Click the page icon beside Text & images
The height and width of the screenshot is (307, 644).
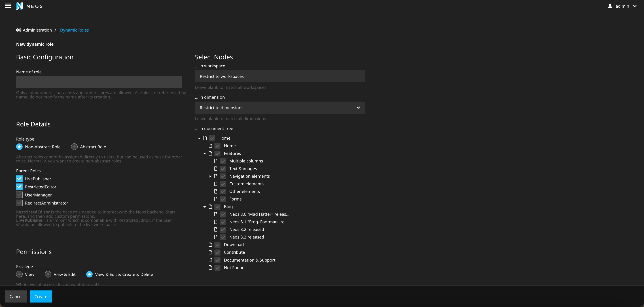[x=216, y=168]
